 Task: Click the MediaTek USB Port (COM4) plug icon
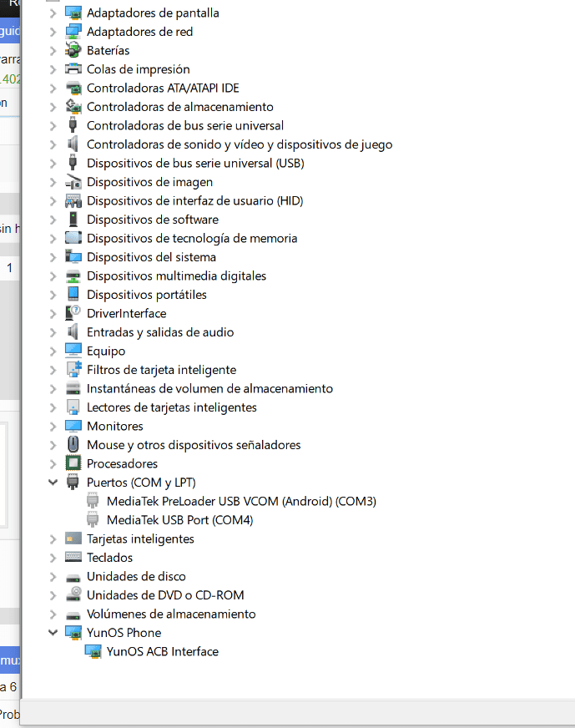93,520
